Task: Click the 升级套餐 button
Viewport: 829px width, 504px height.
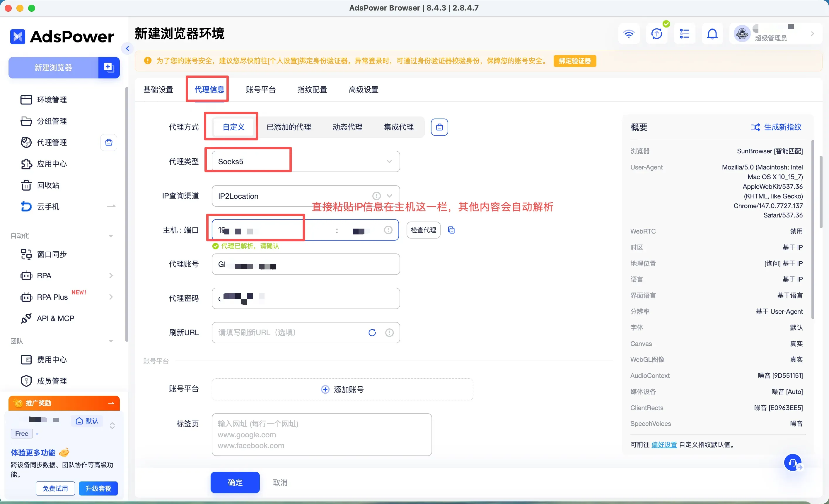Action: (x=98, y=488)
